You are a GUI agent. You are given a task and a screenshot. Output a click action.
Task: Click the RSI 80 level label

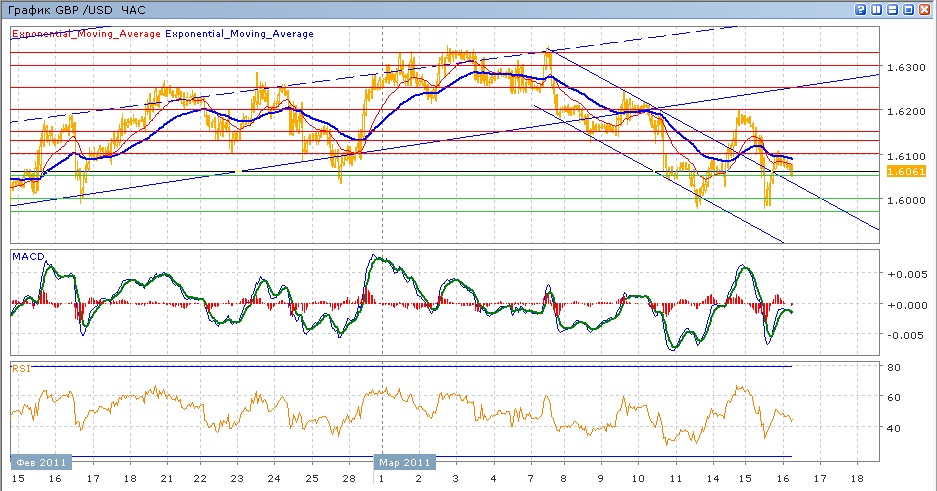[x=893, y=367]
